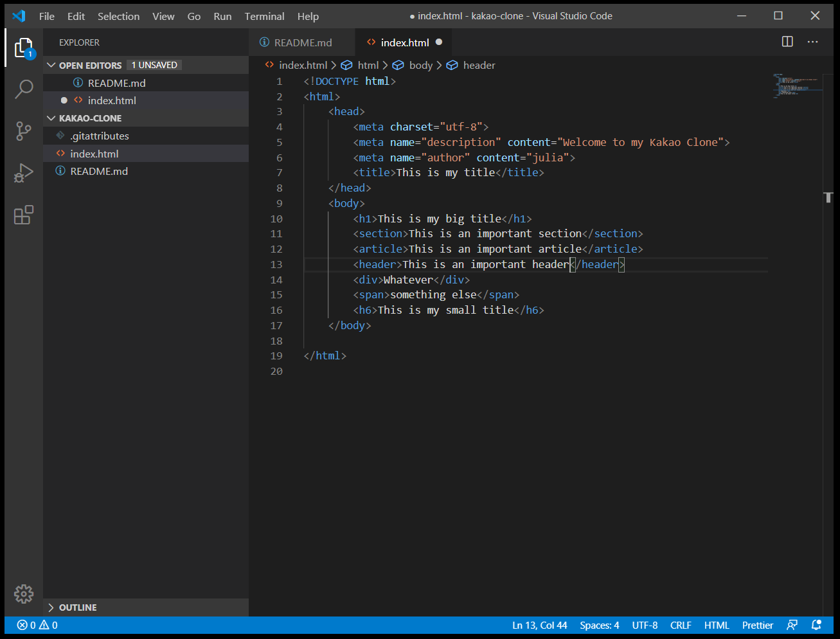This screenshot has height=639, width=840.
Task: Click Ln 13, Col 44 in status bar
Action: coord(540,625)
